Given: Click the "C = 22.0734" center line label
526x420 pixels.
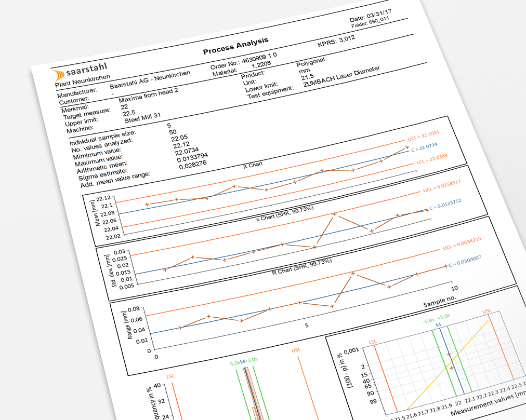Looking at the screenshot, I should point(424,147).
